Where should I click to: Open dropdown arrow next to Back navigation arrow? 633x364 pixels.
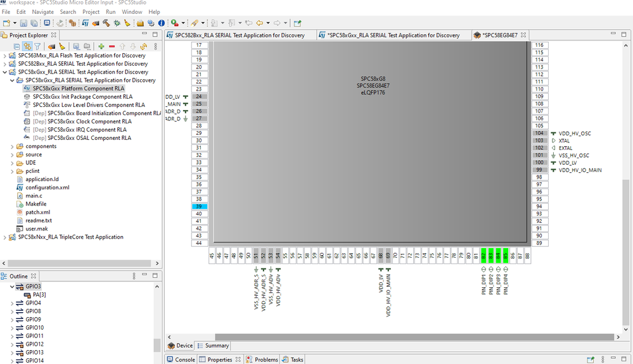[268, 23]
